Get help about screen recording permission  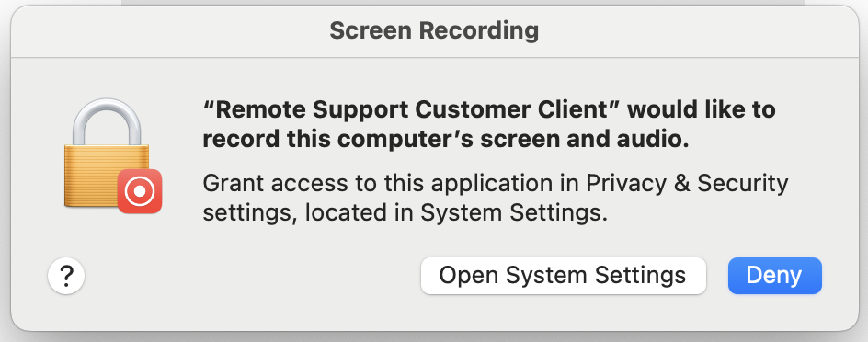(66, 276)
